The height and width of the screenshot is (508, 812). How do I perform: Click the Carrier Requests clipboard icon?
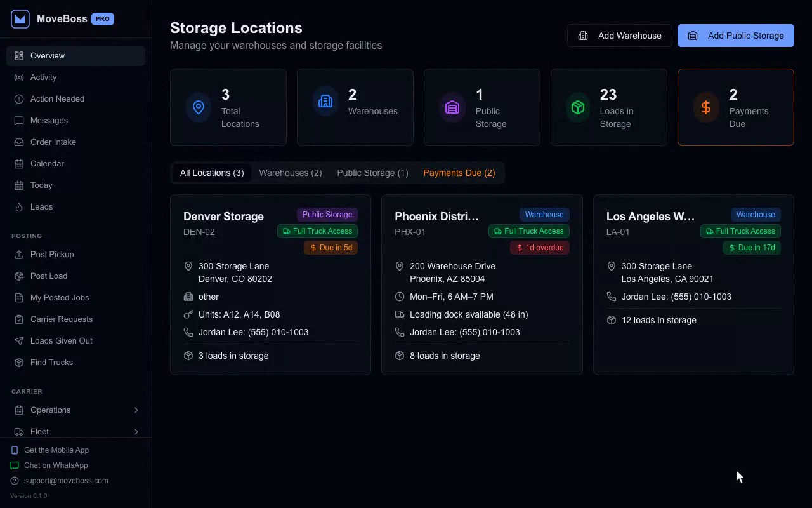pyautogui.click(x=19, y=319)
